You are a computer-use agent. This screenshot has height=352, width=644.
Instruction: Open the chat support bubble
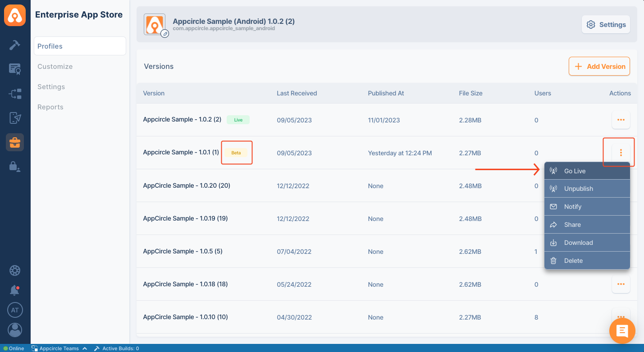(x=622, y=331)
